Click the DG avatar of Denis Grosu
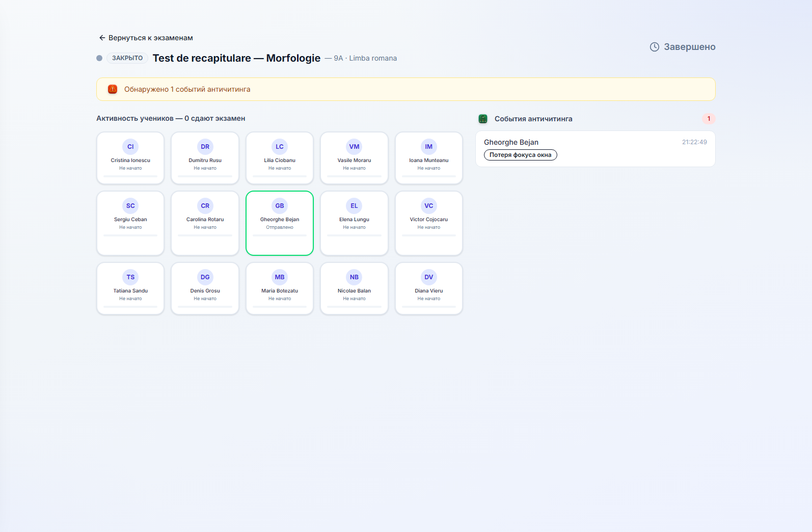The image size is (812, 532). (x=205, y=277)
